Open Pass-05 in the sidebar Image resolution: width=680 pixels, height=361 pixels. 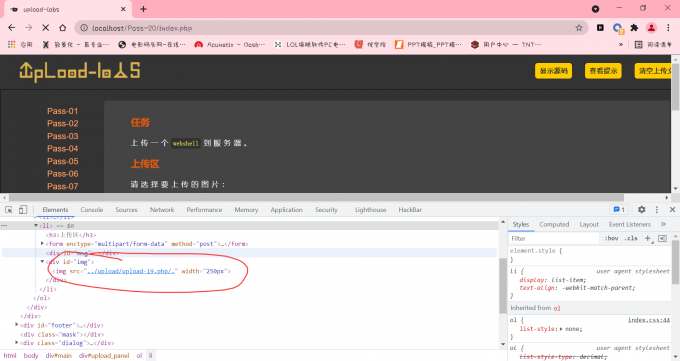point(63,161)
